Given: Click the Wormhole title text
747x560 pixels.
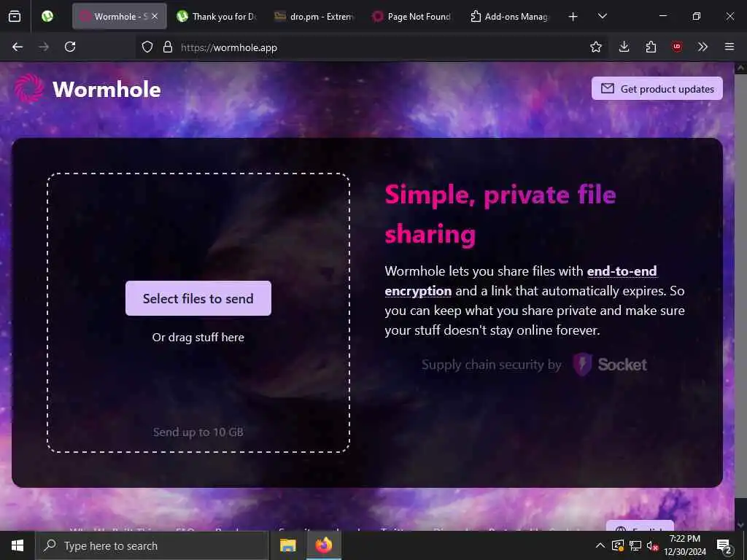Looking at the screenshot, I should (x=107, y=90).
